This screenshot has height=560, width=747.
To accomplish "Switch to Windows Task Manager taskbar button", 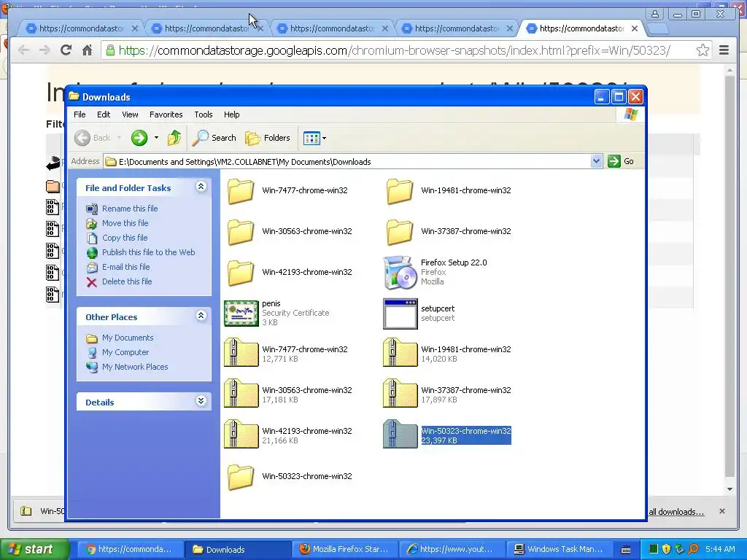I will pos(560,550).
